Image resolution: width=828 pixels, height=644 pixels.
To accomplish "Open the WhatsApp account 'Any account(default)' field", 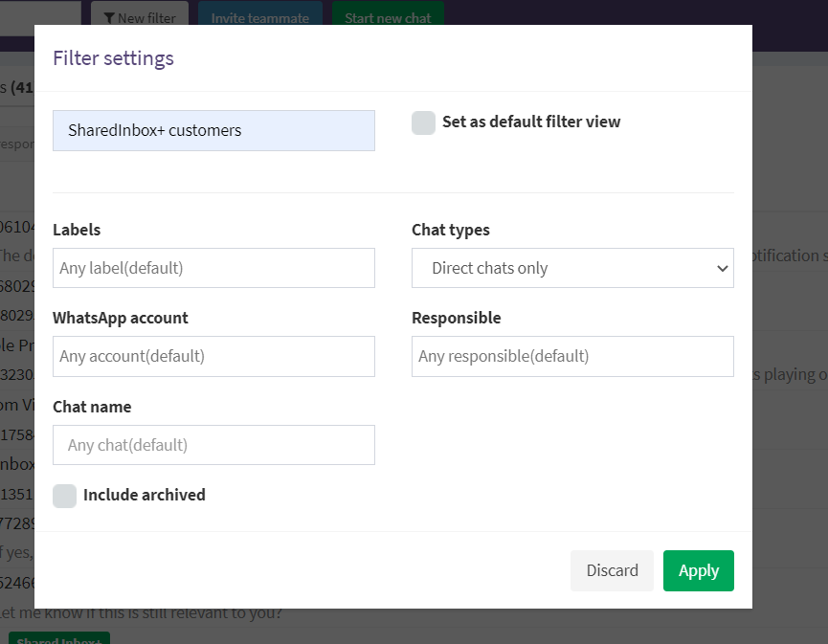I will coord(213,356).
